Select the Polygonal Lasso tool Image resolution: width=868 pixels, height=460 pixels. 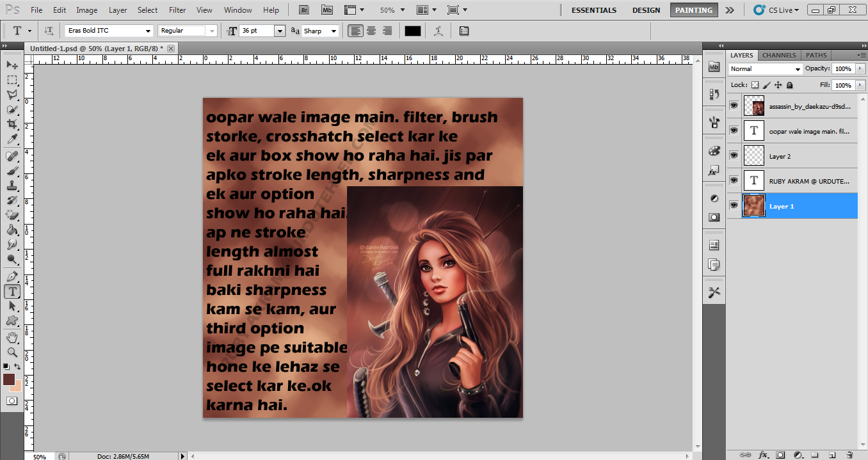click(12, 95)
